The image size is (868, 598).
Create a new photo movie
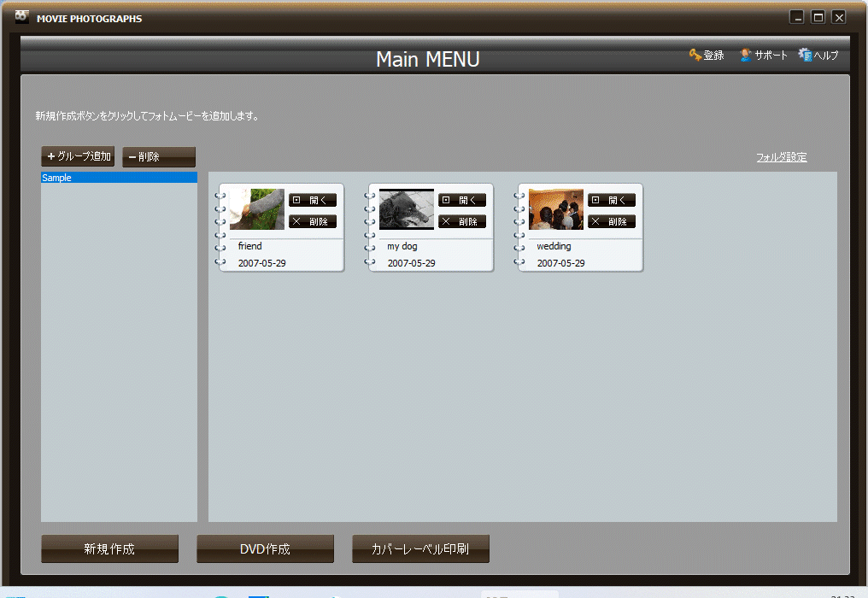(109, 549)
